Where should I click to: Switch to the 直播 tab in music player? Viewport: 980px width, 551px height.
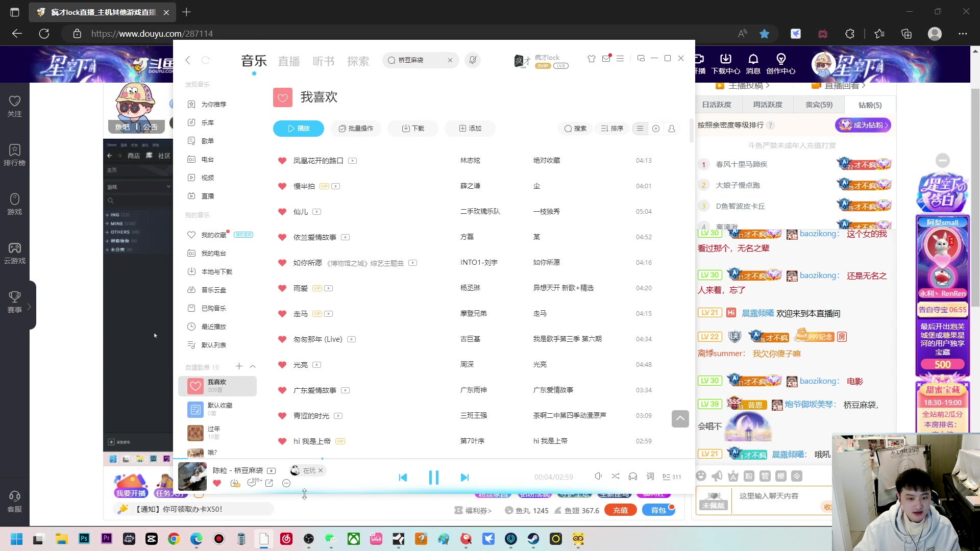tap(289, 61)
